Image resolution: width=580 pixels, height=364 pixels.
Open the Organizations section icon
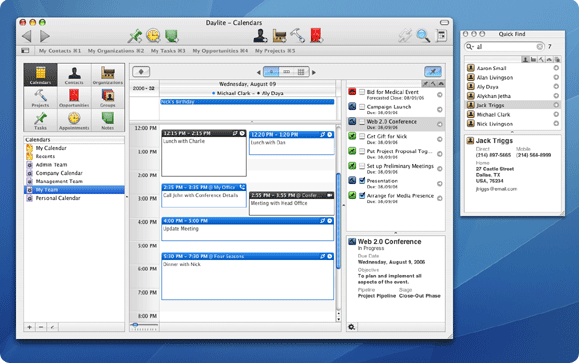tap(108, 75)
